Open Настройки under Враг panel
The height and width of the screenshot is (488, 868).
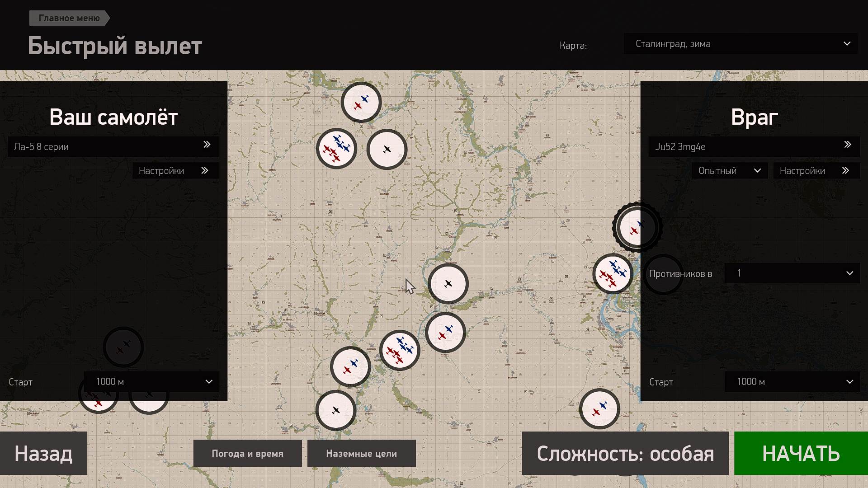click(816, 171)
